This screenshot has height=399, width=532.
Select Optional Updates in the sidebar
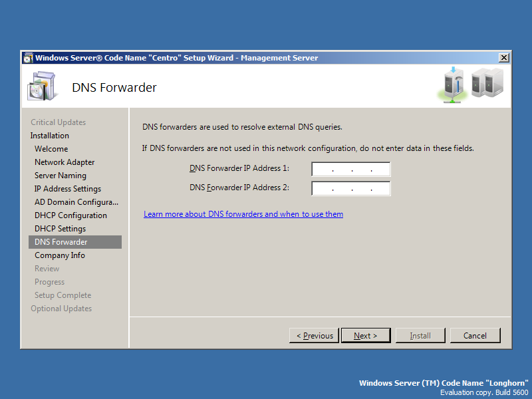click(61, 309)
